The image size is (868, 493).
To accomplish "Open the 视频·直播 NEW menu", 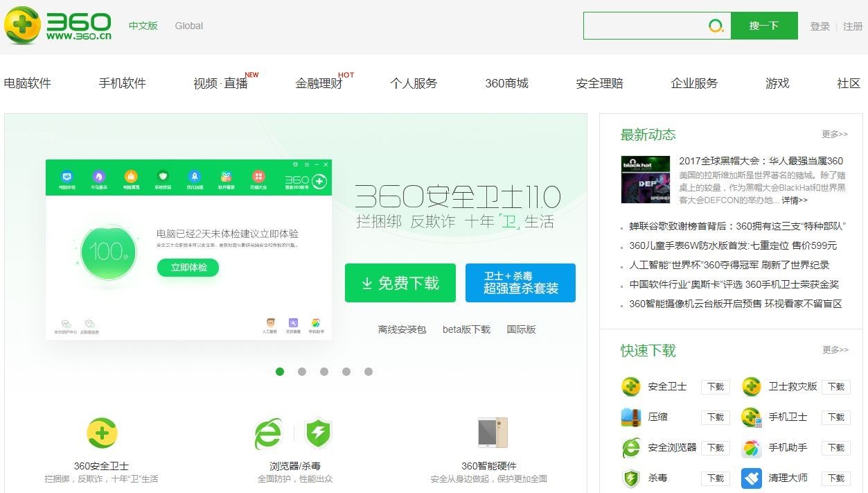I will (x=220, y=83).
